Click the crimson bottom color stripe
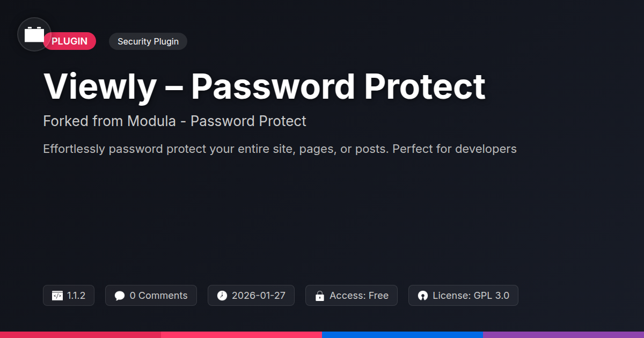 tap(80, 335)
